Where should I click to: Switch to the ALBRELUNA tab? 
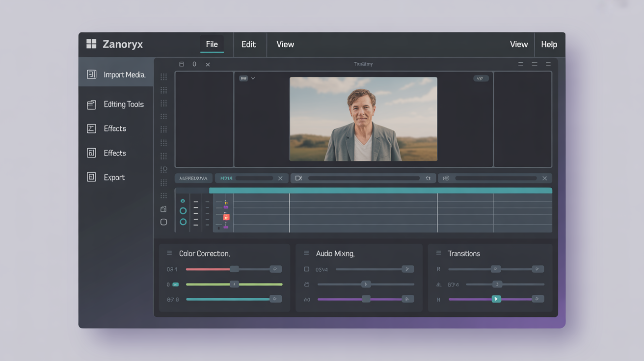(193, 178)
